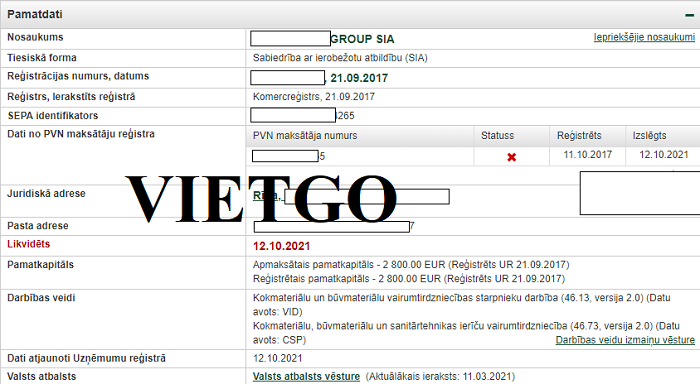Select Sabiedrība ar ierobežotu atbildību (SIA) text
Image resolution: width=700 pixels, height=384 pixels.
[x=340, y=58]
